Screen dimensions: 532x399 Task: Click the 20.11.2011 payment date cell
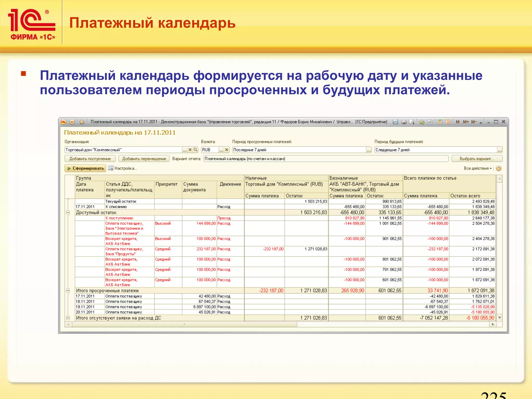pos(90,312)
